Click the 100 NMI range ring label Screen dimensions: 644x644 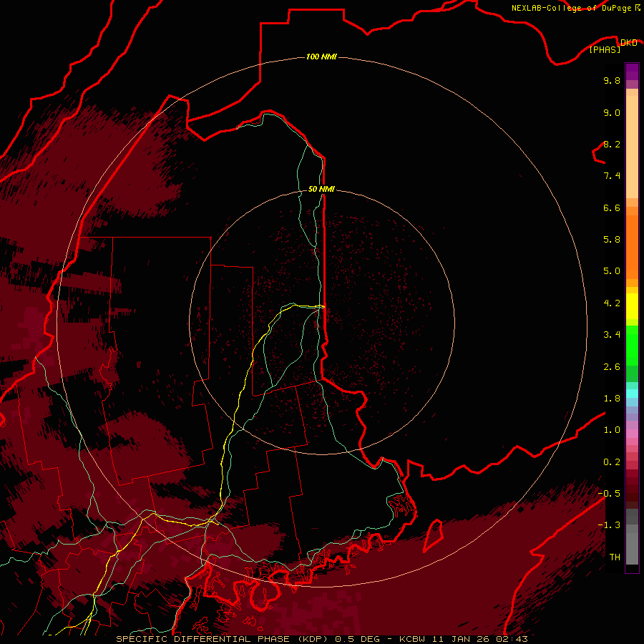pyautogui.click(x=321, y=57)
